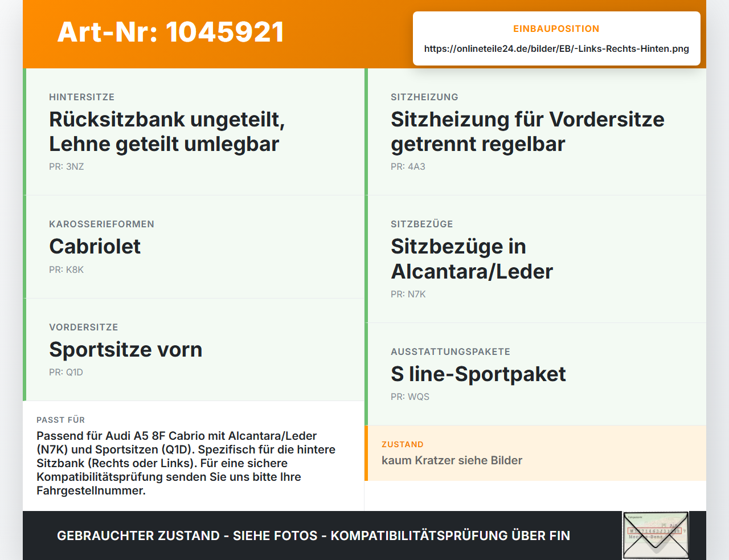
Task: Open the vehicle registration envelope thumbnail
Action: click(656, 536)
